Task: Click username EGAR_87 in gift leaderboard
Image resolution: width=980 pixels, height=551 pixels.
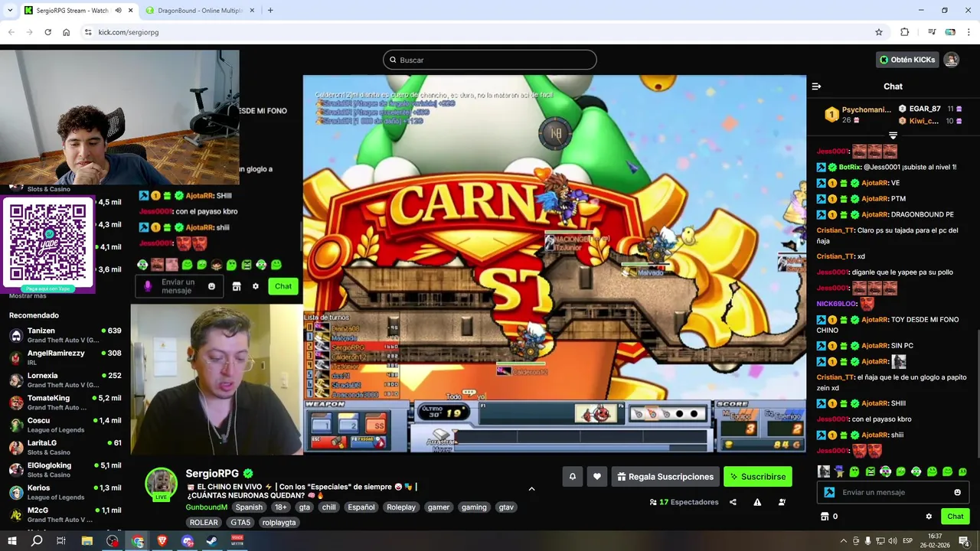Action: tap(925, 109)
